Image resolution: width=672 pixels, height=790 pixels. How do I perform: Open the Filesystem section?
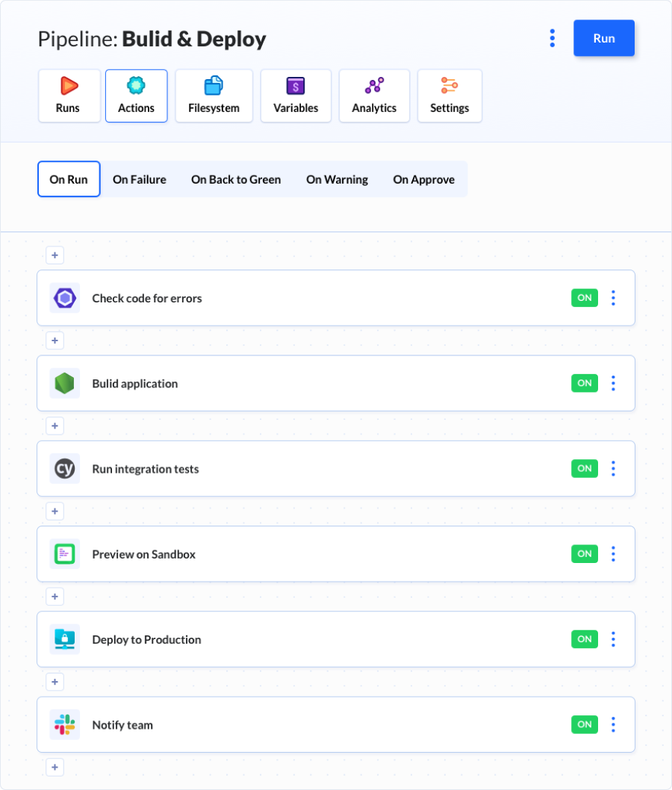click(214, 96)
